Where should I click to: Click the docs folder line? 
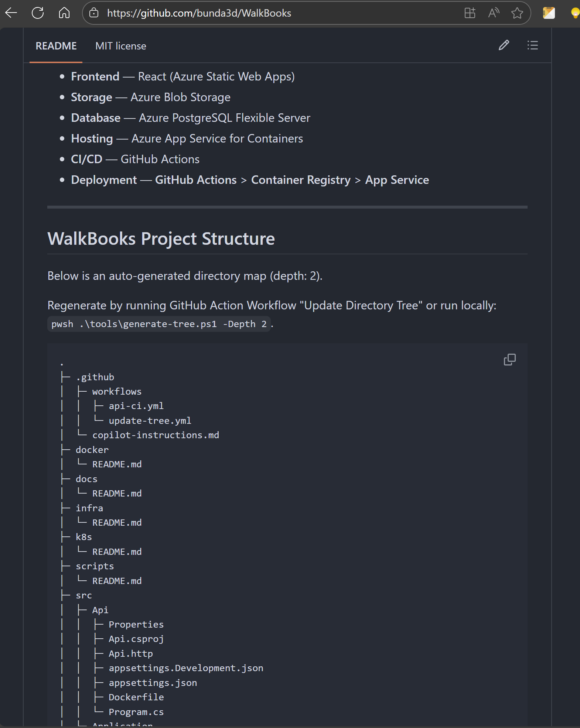(86, 479)
